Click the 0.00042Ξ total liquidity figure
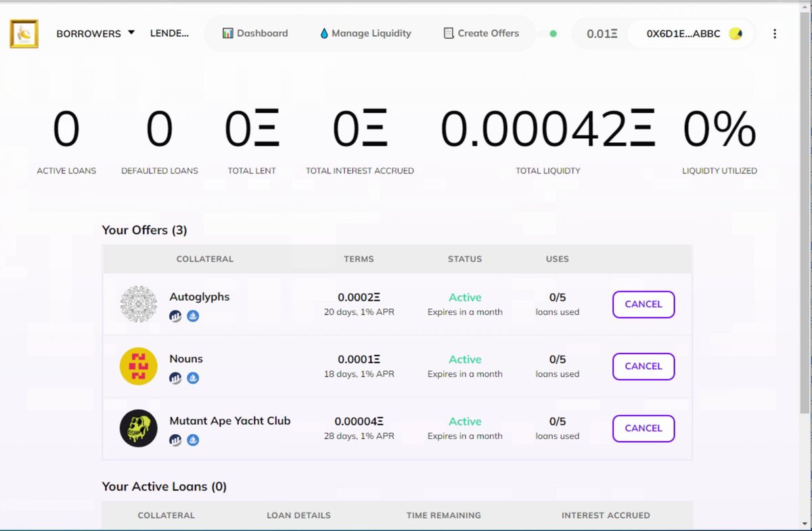 (548, 129)
